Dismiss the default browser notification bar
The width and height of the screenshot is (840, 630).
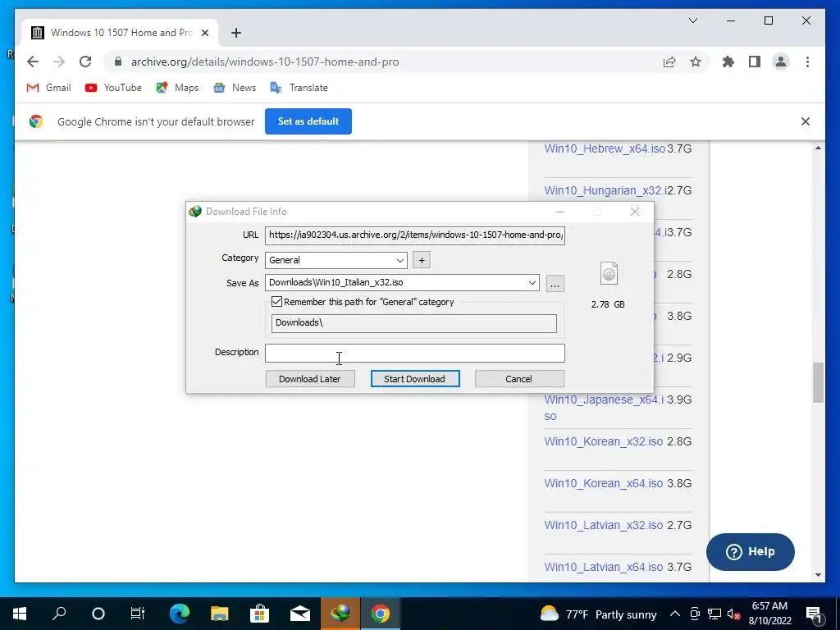click(806, 121)
